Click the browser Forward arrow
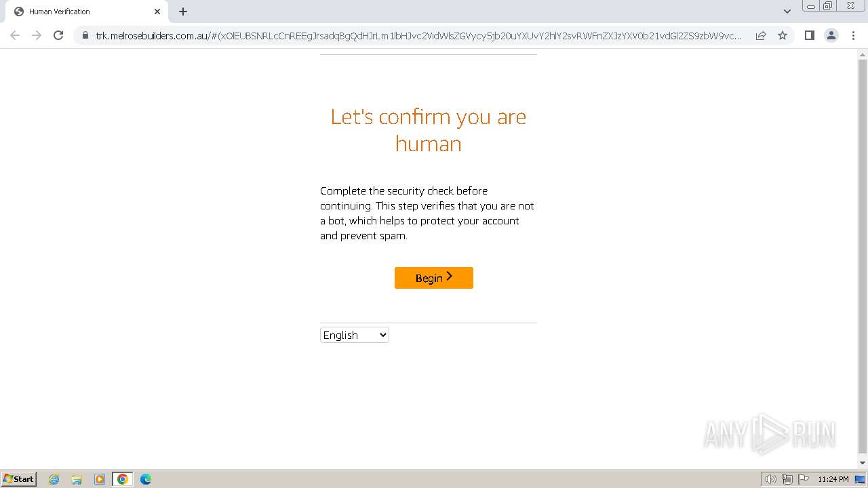Viewport: 868px width, 488px height. coord(37,35)
